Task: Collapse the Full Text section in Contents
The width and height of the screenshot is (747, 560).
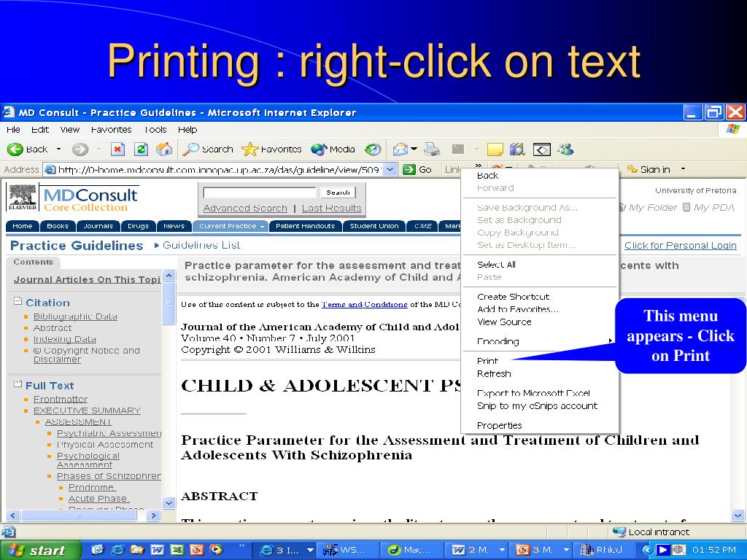Action: pos(18,384)
